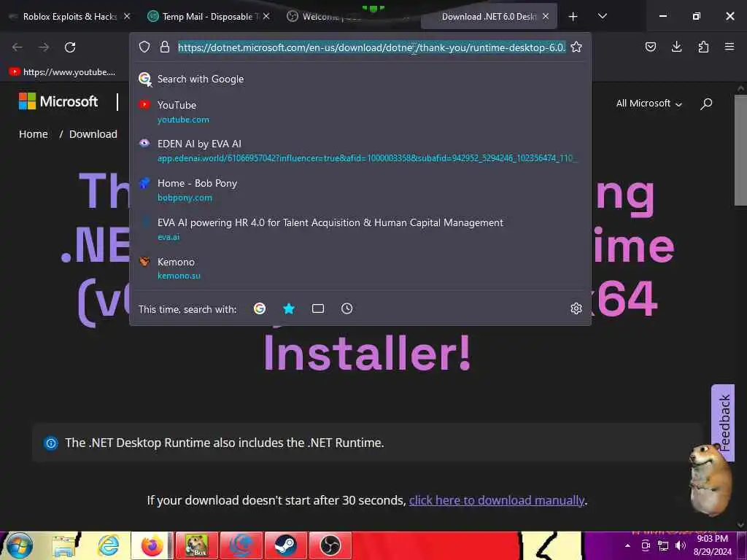Open OBS Studio from the taskbar

330,545
